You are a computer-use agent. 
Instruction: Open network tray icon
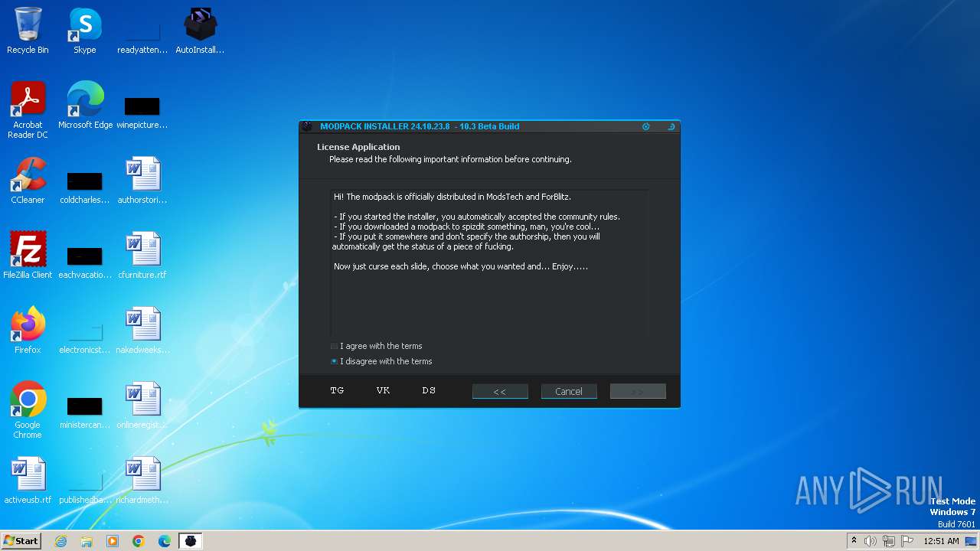(x=889, y=541)
